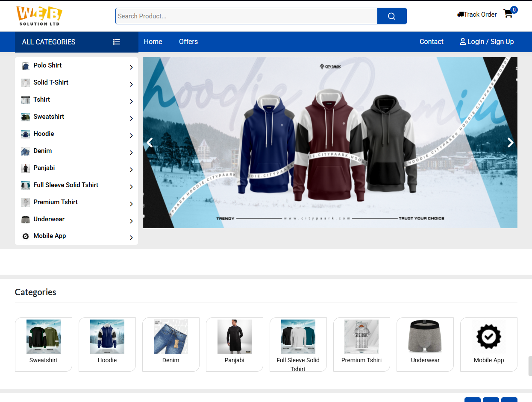Expand the Sweatshirt category chevron
The height and width of the screenshot is (402, 532).
click(x=131, y=118)
